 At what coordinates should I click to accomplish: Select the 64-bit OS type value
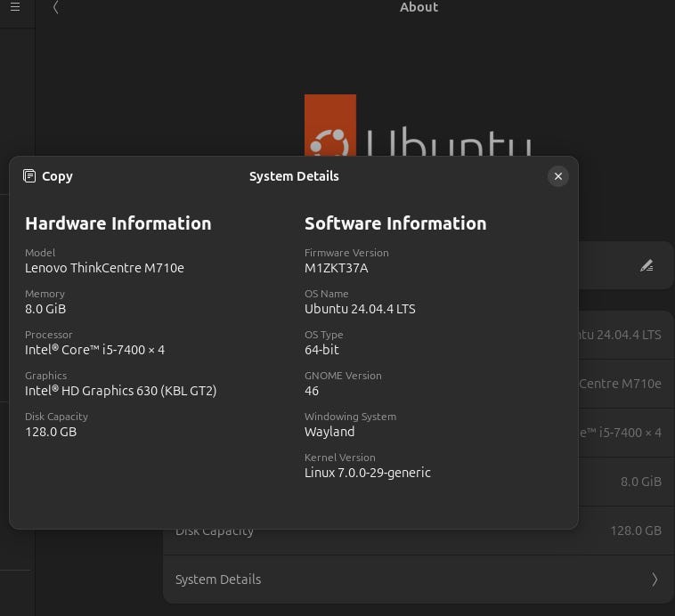(x=321, y=350)
